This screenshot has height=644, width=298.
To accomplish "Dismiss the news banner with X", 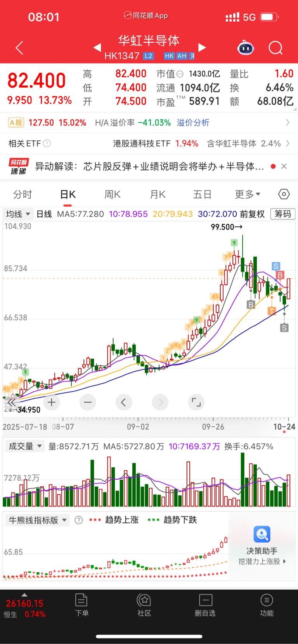I will click(x=284, y=166).
